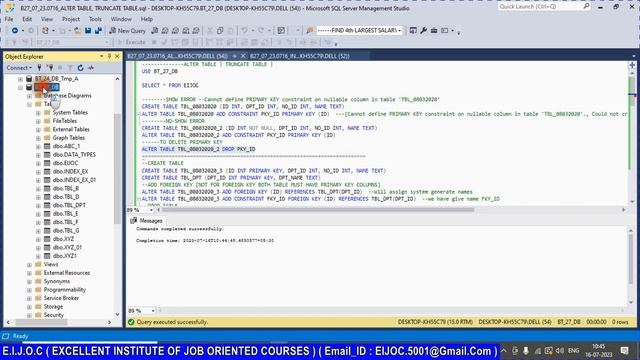Select the External Resources folder
This screenshot has width=640, height=360.
(67, 273)
